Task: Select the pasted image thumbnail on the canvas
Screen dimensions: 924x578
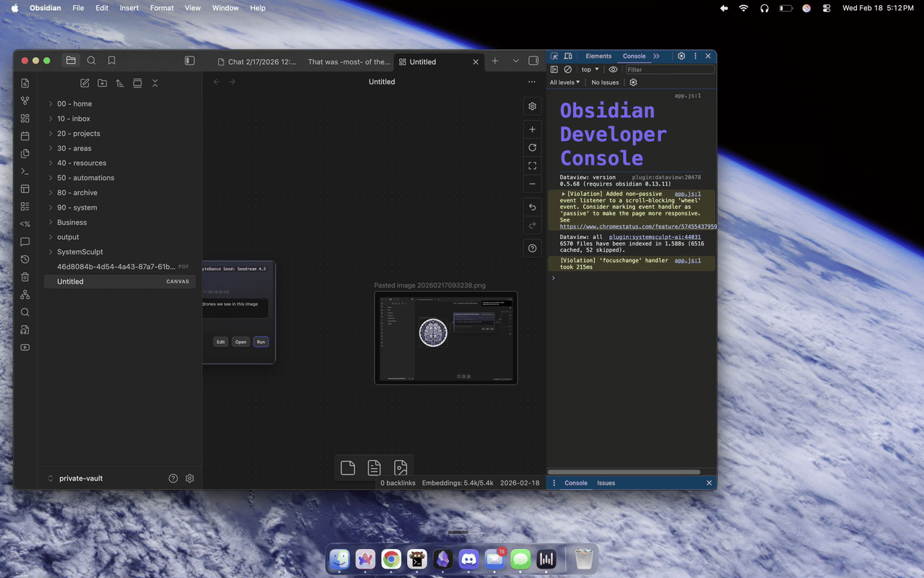Action: [x=445, y=338]
